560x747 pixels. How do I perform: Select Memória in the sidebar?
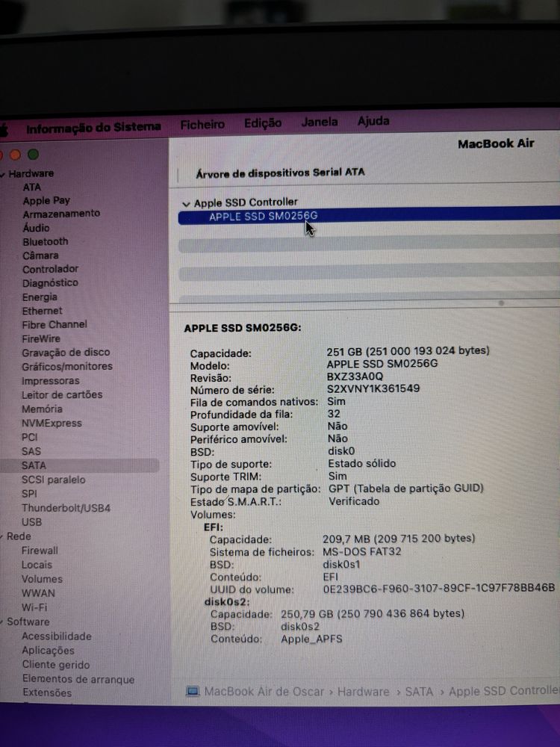42,409
